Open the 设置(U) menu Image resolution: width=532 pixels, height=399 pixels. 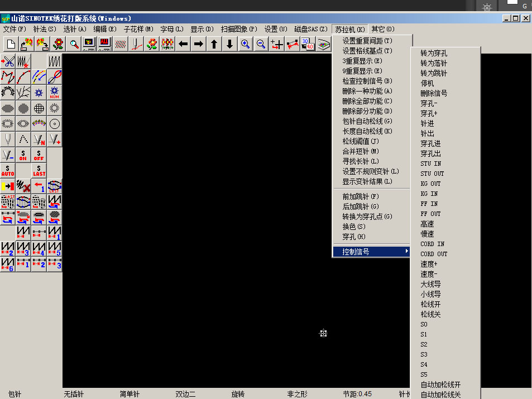[275, 29]
